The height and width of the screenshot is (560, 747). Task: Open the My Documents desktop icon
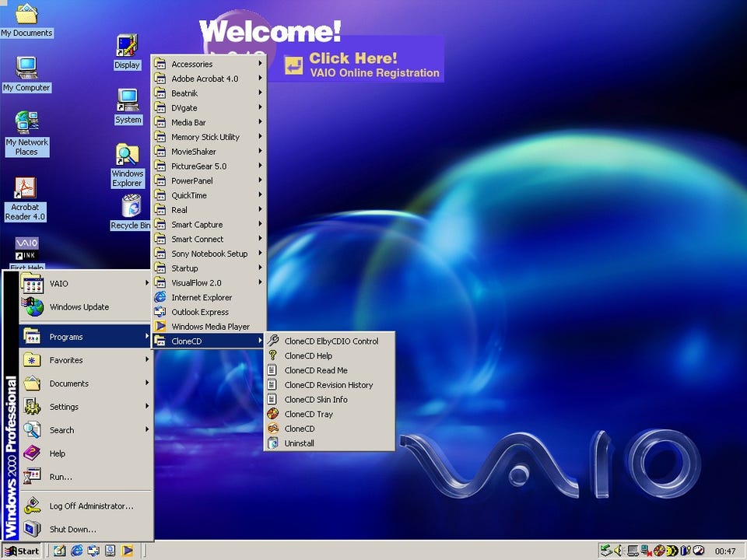(26, 20)
